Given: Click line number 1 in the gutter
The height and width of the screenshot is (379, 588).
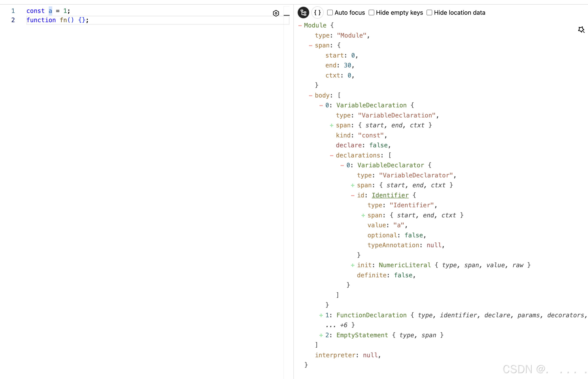Looking at the screenshot, I should point(13,11).
